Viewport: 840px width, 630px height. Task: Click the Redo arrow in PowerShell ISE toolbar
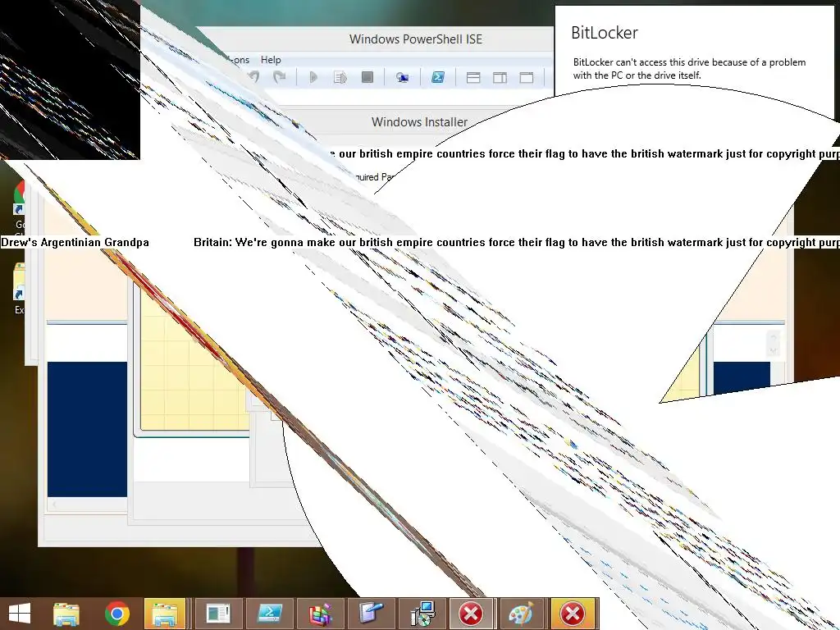280,77
